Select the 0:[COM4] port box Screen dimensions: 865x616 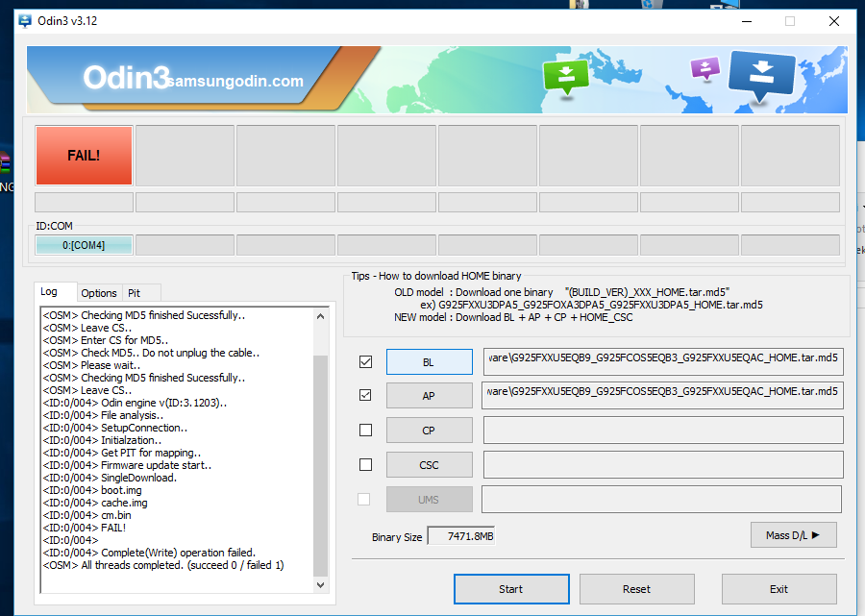tap(84, 245)
